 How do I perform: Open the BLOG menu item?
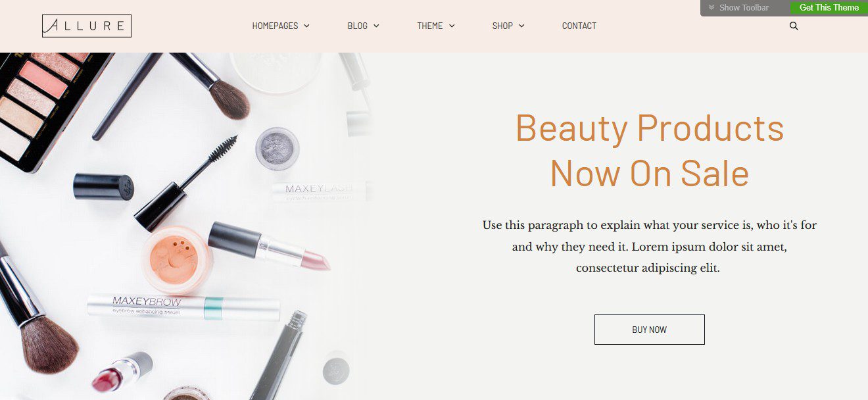click(x=357, y=26)
